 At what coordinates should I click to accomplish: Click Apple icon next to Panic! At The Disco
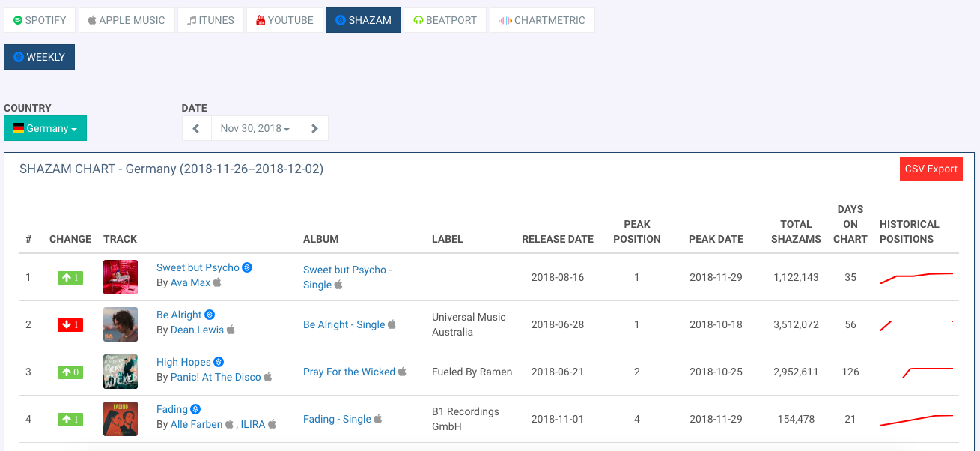pos(267,377)
